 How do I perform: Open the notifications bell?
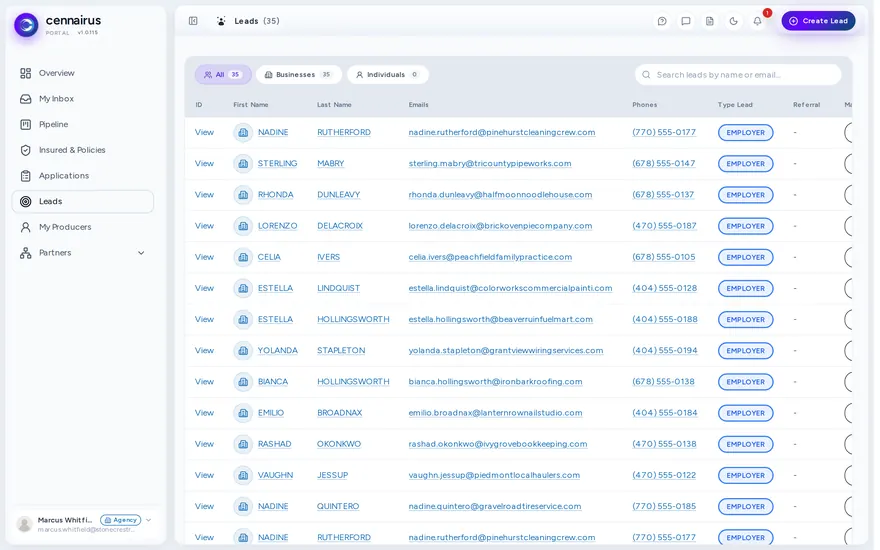[x=758, y=21]
